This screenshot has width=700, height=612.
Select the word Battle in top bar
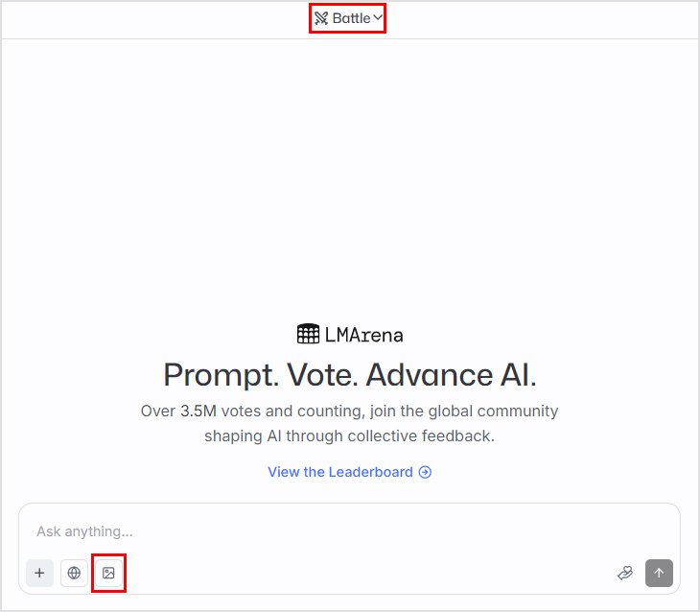[x=351, y=18]
